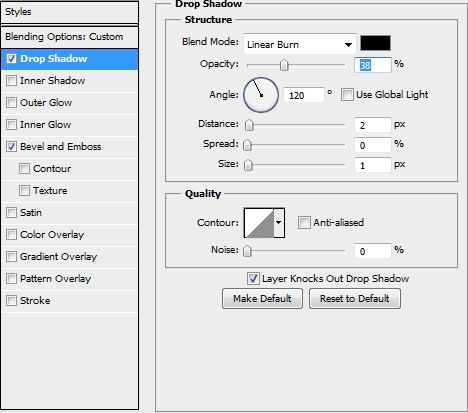
Task: Click the Distance slider handle
Action: 249,125
